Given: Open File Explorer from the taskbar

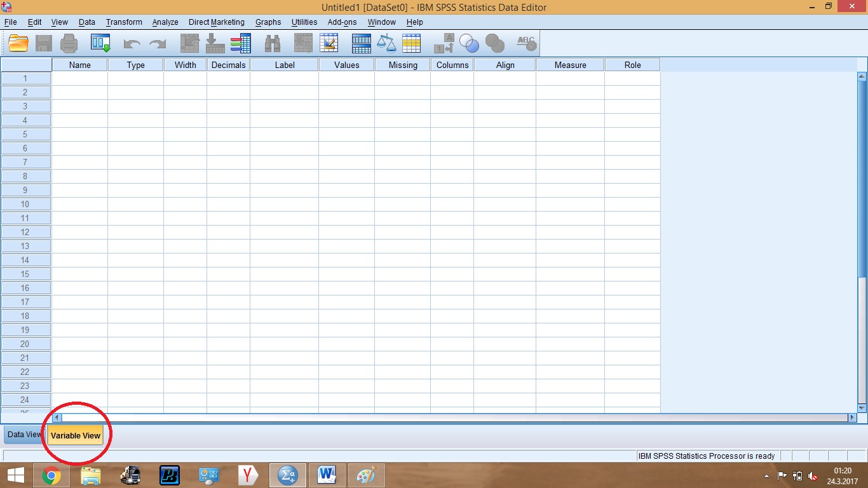Looking at the screenshot, I should tap(91, 475).
